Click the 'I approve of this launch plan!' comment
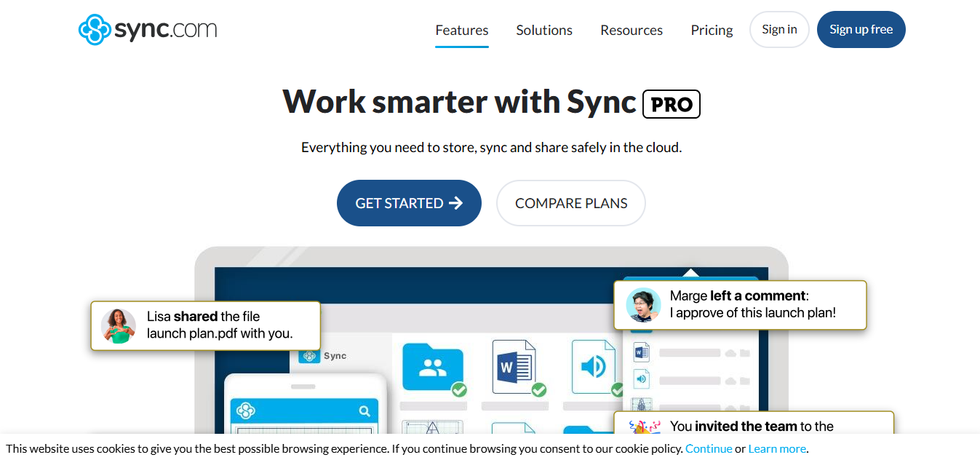 coord(753,313)
